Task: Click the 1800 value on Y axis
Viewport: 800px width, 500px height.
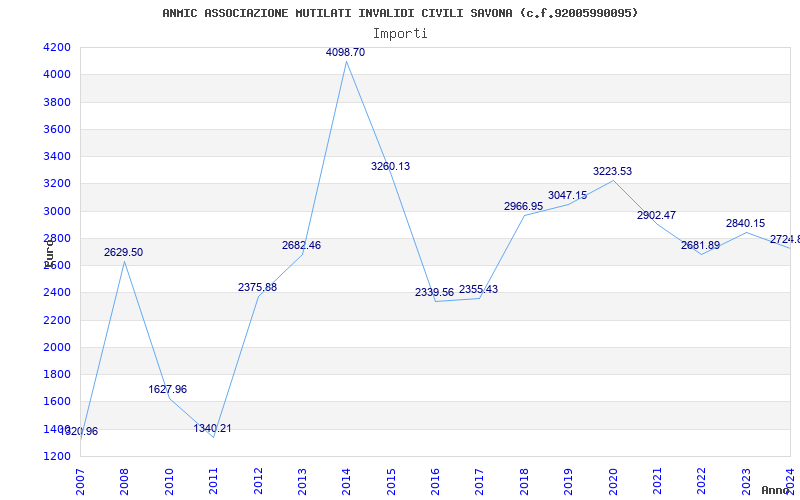Action: click(x=58, y=374)
